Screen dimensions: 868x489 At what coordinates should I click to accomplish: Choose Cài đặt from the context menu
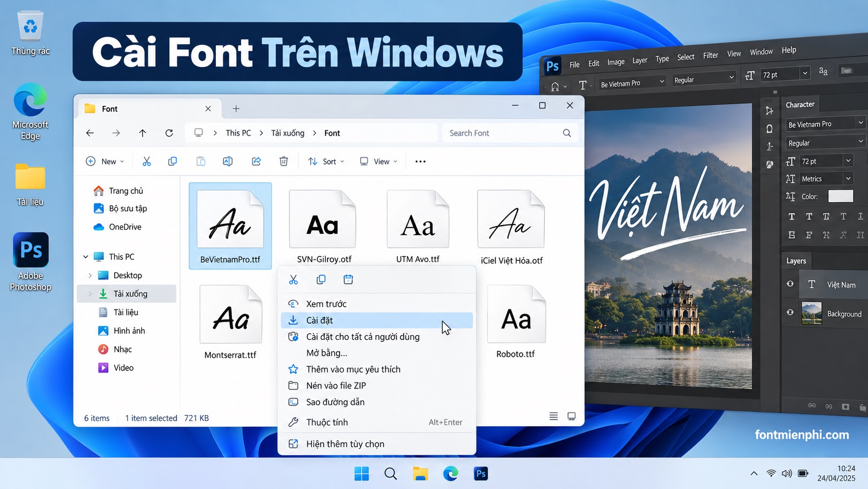377,320
